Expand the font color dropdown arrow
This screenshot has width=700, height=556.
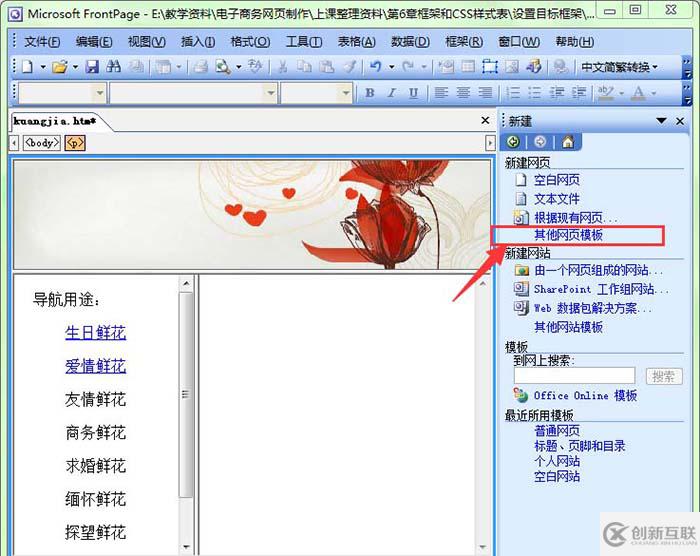pyautogui.click(x=654, y=93)
